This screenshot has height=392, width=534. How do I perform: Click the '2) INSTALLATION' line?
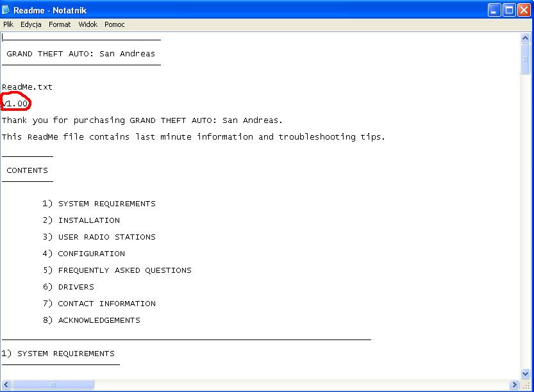[x=81, y=220]
